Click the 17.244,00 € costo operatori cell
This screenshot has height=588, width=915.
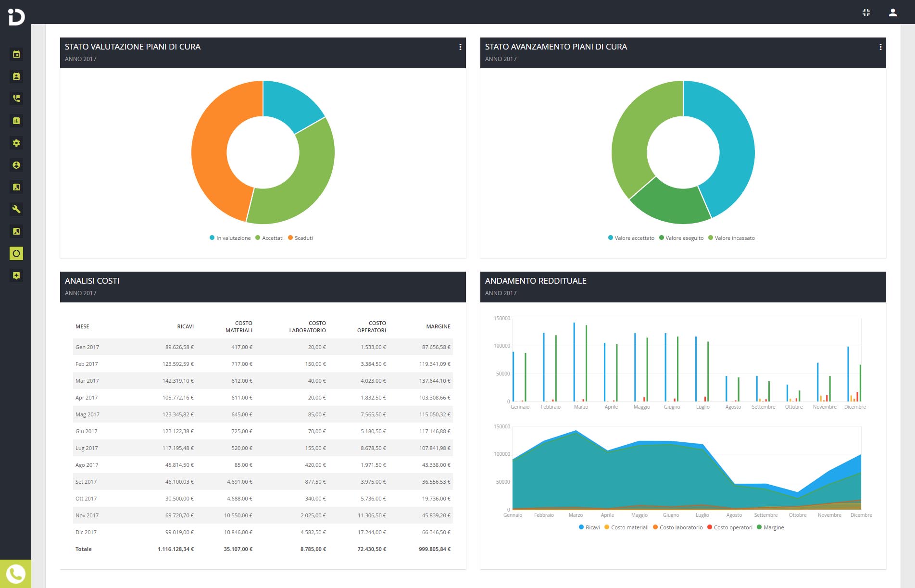372,532
